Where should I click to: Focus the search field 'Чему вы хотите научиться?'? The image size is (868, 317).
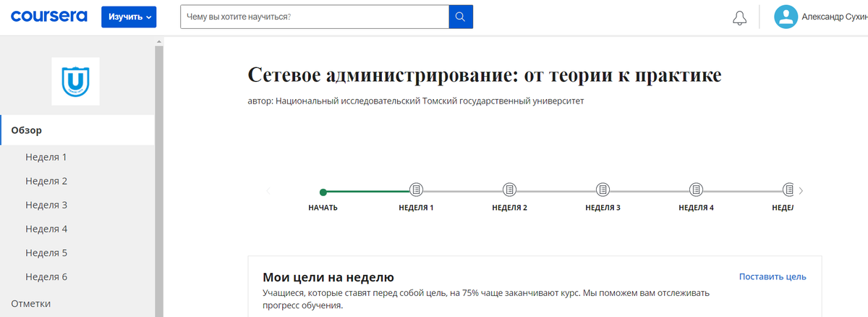coord(315,17)
